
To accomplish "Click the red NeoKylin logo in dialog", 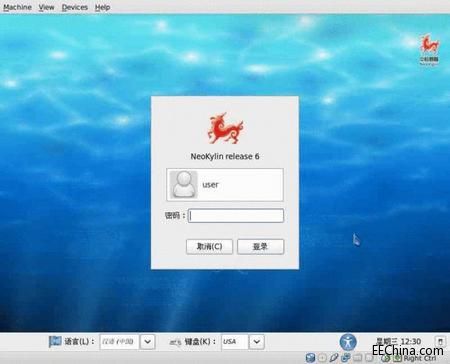I will [x=225, y=128].
